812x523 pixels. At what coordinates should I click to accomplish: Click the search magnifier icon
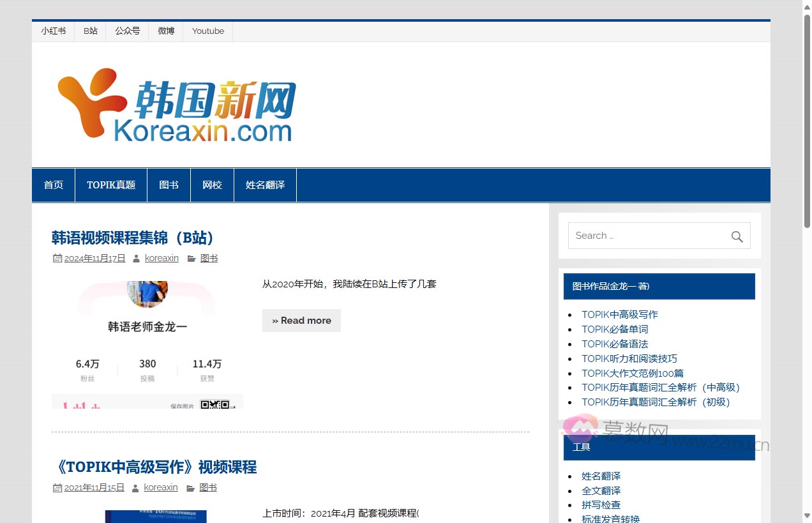click(737, 236)
